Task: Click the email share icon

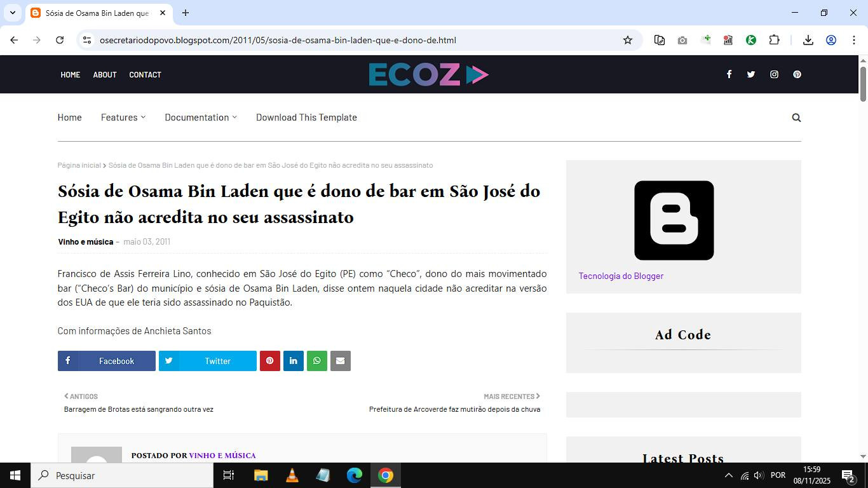Action: click(x=340, y=361)
